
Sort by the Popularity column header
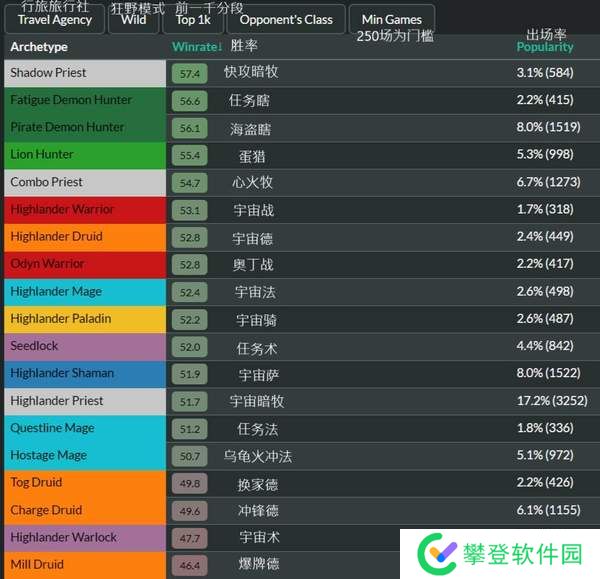545,47
